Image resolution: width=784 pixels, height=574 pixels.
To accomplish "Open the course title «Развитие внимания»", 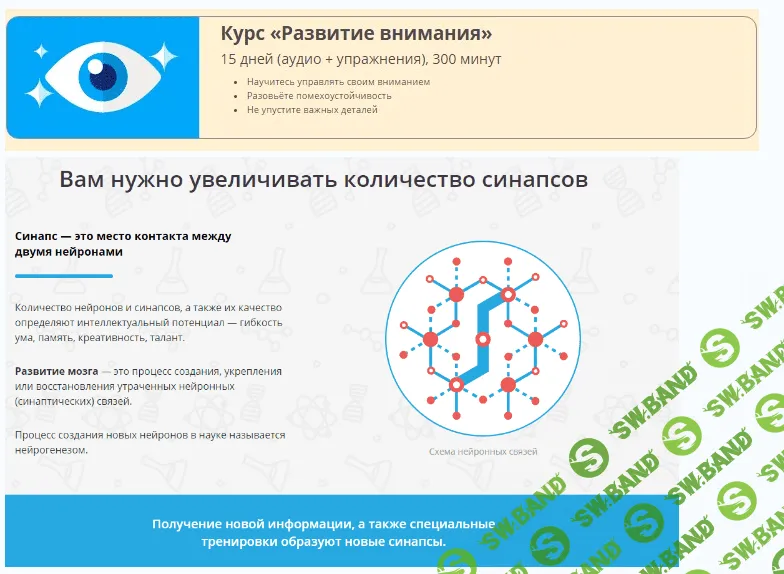I will point(356,34).
